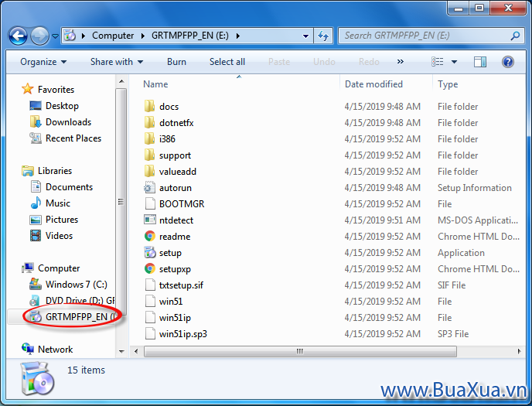Show more toolbar commands chevron
This screenshot has width=532, height=406.
(401, 62)
